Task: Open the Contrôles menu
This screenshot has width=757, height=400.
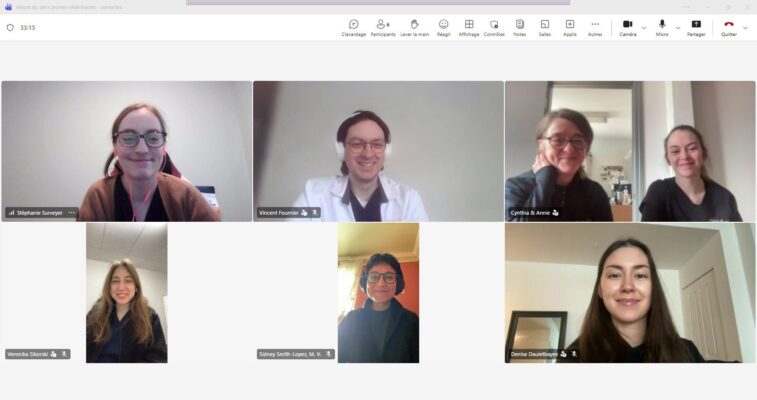Action: [494, 27]
